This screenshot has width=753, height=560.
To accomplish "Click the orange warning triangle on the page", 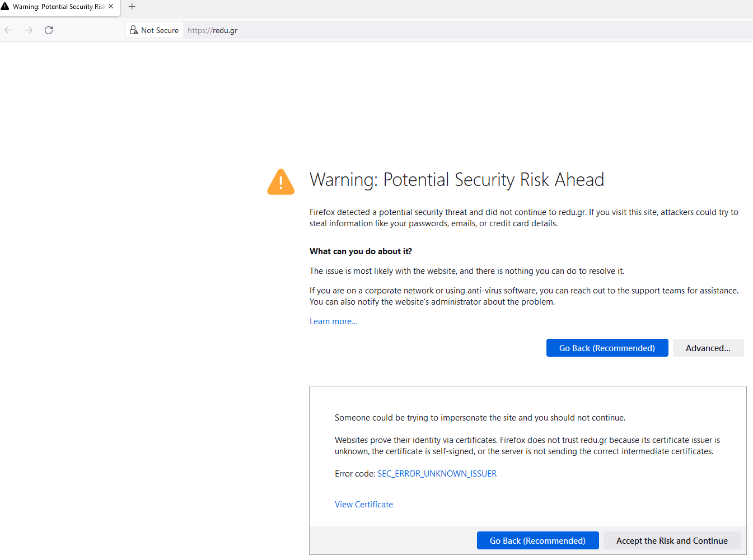I will 281,182.
